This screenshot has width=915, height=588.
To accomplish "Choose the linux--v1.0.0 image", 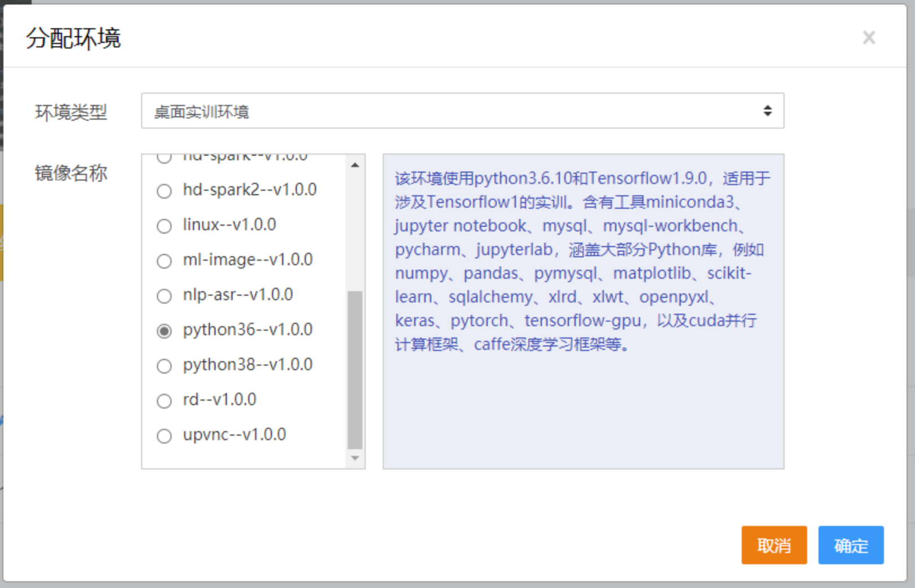I will pyautogui.click(x=164, y=226).
